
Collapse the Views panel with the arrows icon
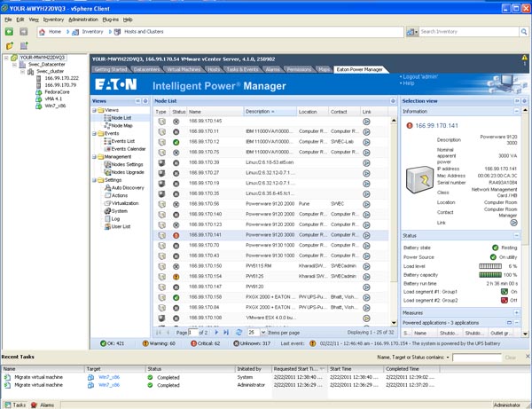click(137, 101)
